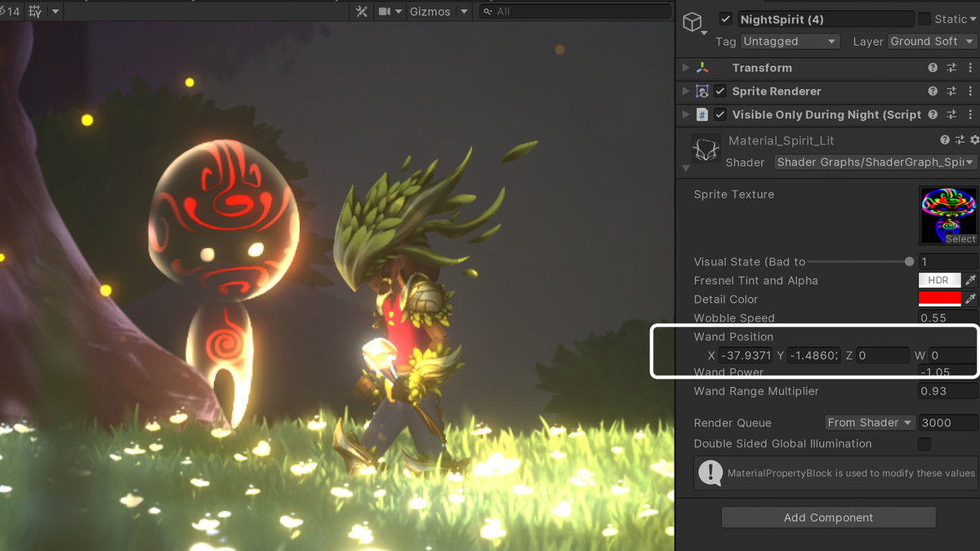The image size is (980, 551).
Task: Click the Render Queue value field 3000
Action: (948, 423)
